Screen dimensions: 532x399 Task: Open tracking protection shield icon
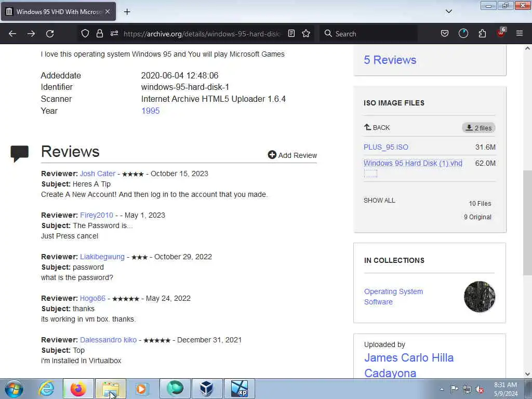pyautogui.click(x=85, y=33)
